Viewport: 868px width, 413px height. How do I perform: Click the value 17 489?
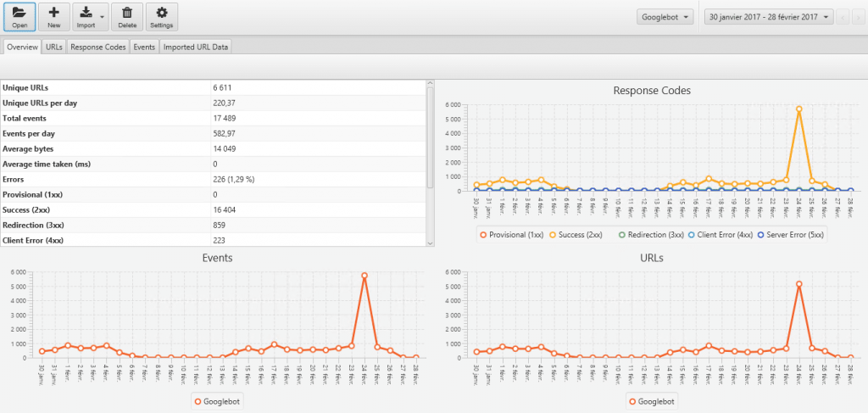223,119
